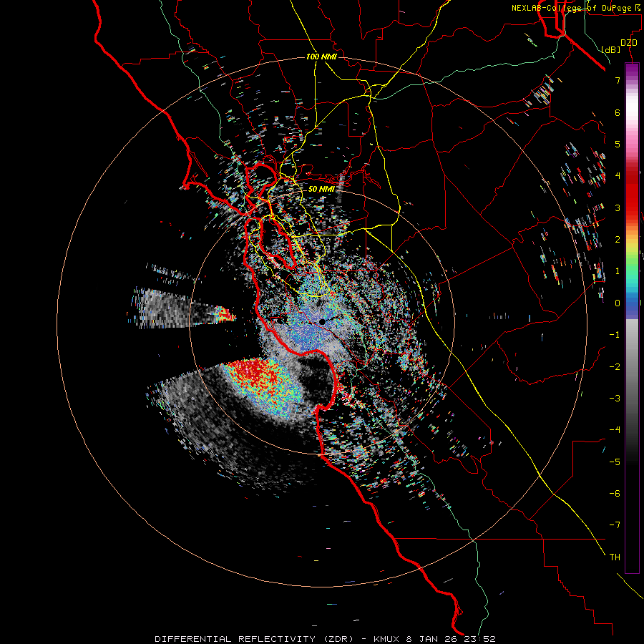The height and width of the screenshot is (644, 644).
Task: Click the 'KMUX' station identifier in the caption
Action: 388,639
